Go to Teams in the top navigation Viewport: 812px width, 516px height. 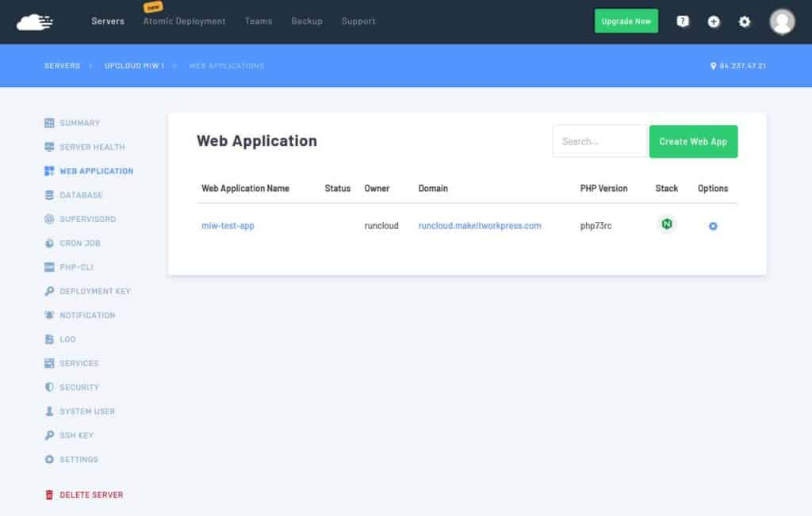pyautogui.click(x=259, y=21)
